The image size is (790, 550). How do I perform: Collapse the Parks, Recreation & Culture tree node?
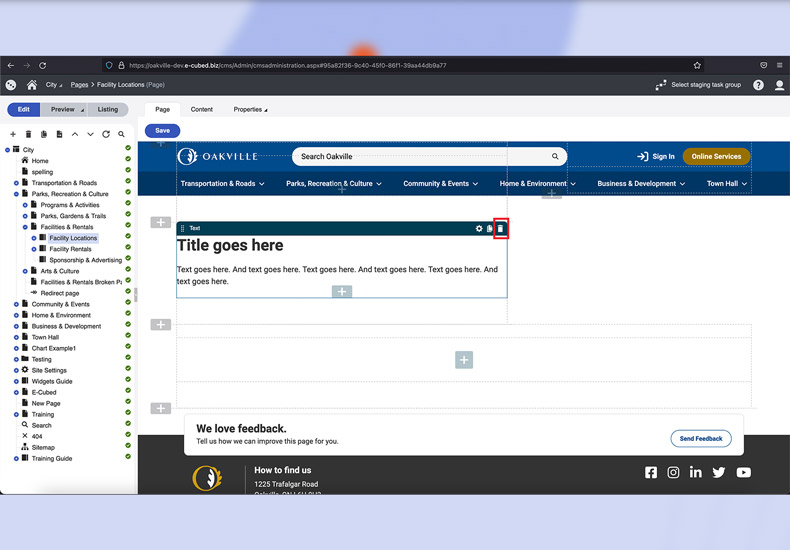(x=17, y=194)
